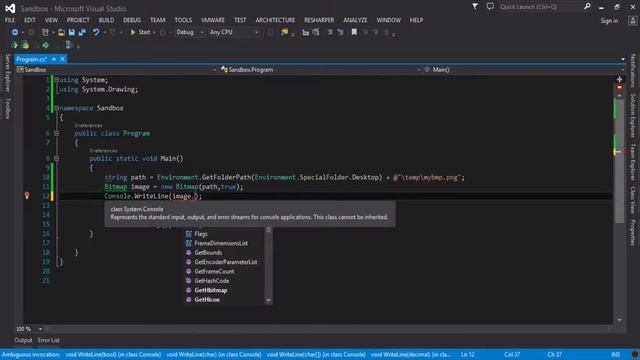Click the editor vertical scrollbar down arrow
This screenshot has height=360, width=640.
tap(620, 320)
